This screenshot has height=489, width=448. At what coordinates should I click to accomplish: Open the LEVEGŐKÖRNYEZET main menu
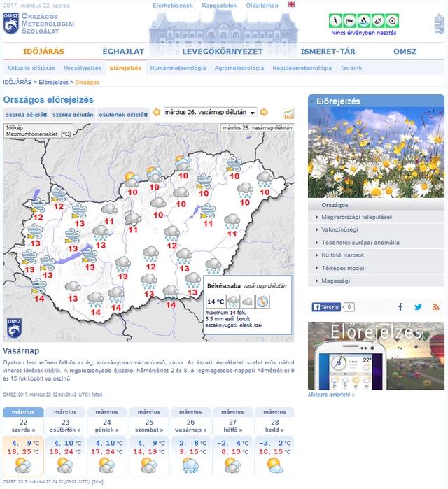pos(223,52)
